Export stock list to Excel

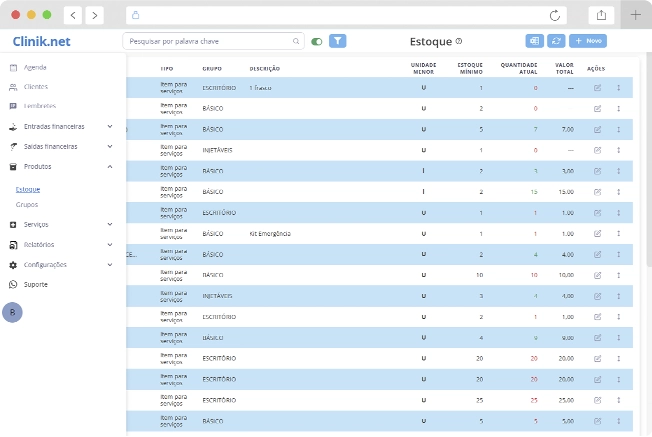(x=535, y=41)
